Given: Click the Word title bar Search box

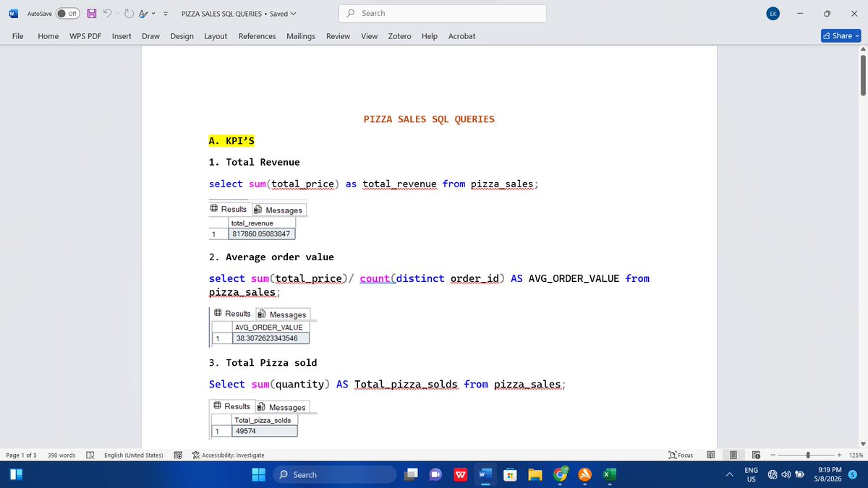Looking at the screenshot, I should tap(442, 13).
